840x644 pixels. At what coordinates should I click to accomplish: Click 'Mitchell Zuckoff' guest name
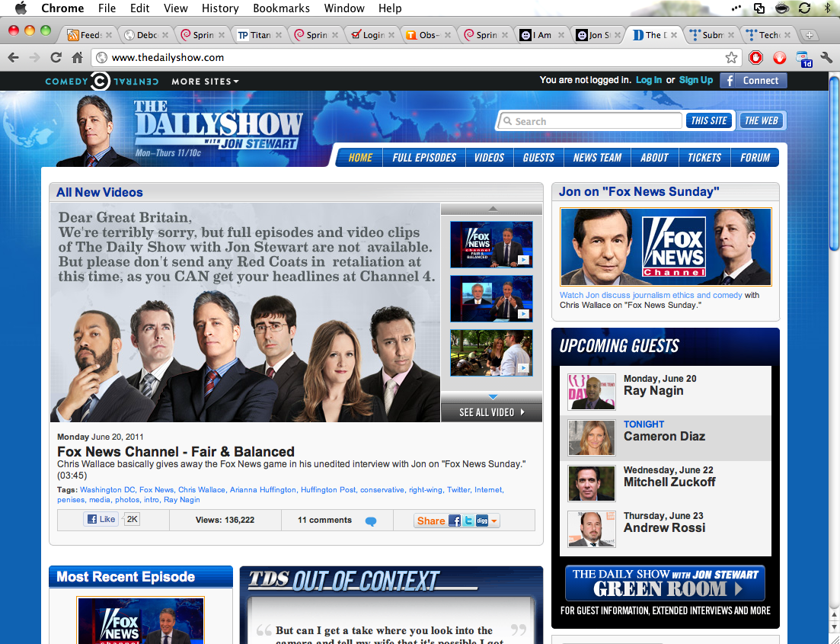click(669, 482)
